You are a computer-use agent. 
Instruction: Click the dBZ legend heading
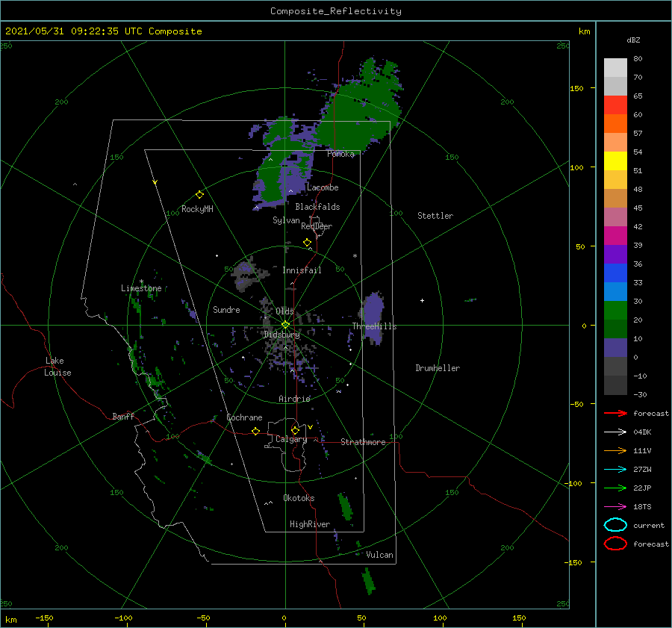tap(633, 40)
